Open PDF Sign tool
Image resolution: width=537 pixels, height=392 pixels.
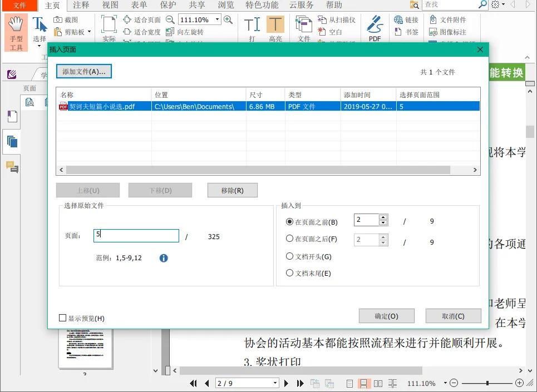[375, 28]
